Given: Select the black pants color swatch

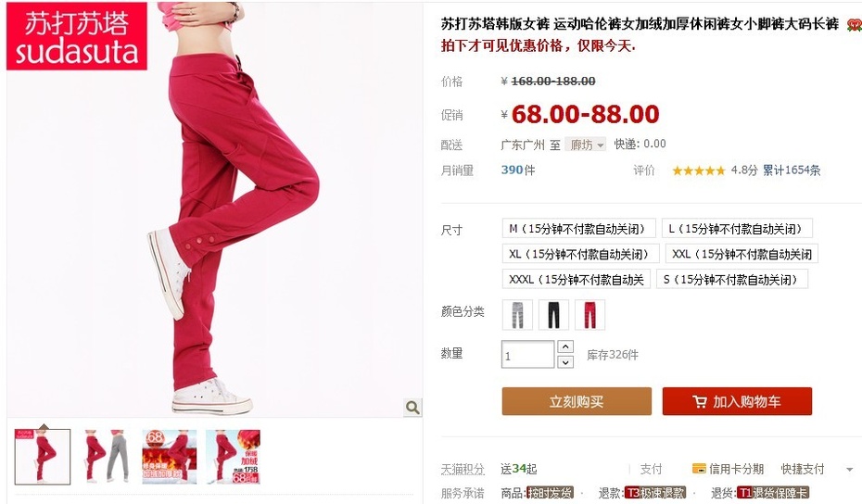Looking at the screenshot, I should (x=553, y=315).
